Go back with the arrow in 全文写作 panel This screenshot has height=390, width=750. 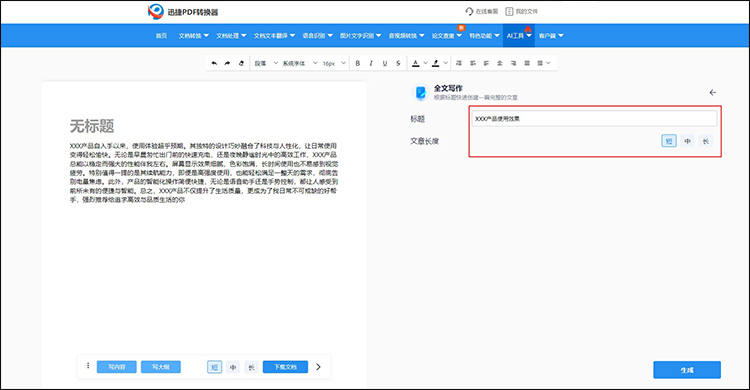[713, 92]
